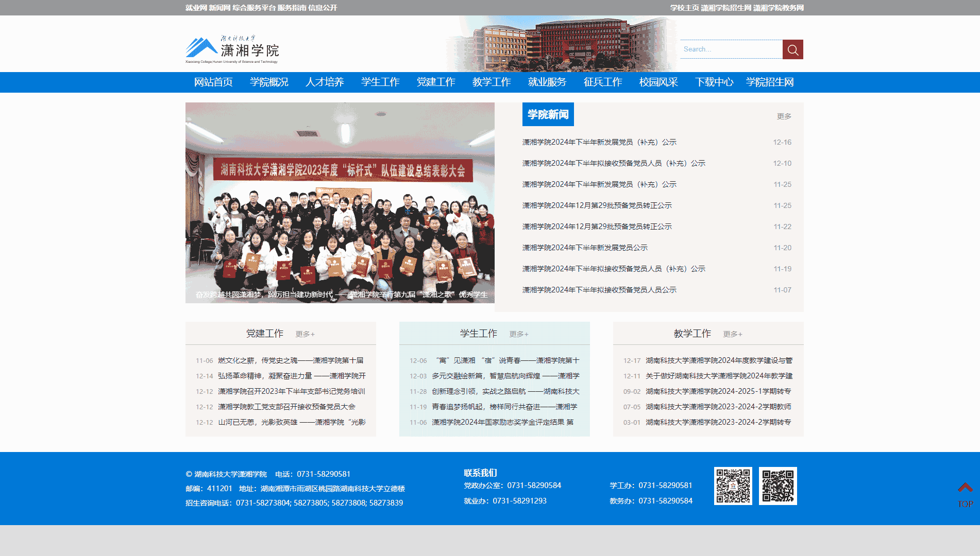Click 更多+ next to 学生工作 panel heading
This screenshot has height=556, width=980.
tap(519, 334)
